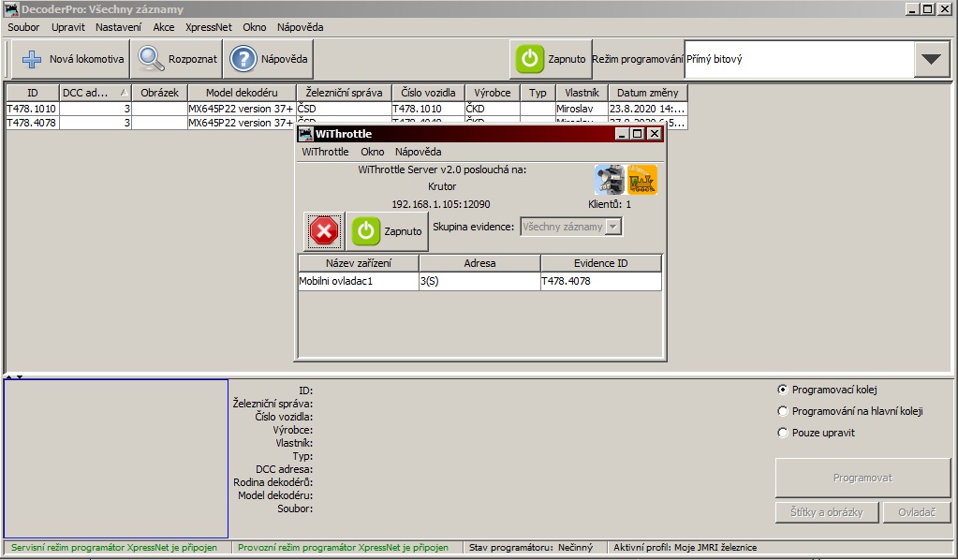Click the Rozpoznat magnifier button
958x560 pixels.
[x=177, y=59]
